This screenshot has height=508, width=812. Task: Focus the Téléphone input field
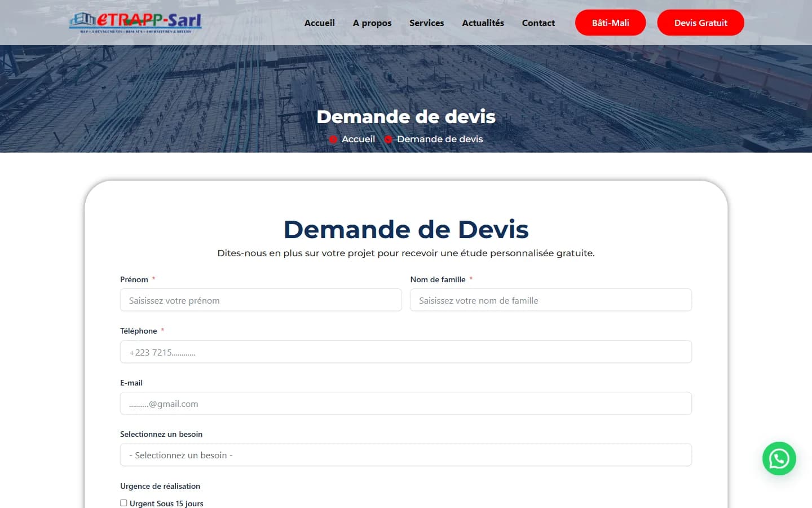[406, 352]
